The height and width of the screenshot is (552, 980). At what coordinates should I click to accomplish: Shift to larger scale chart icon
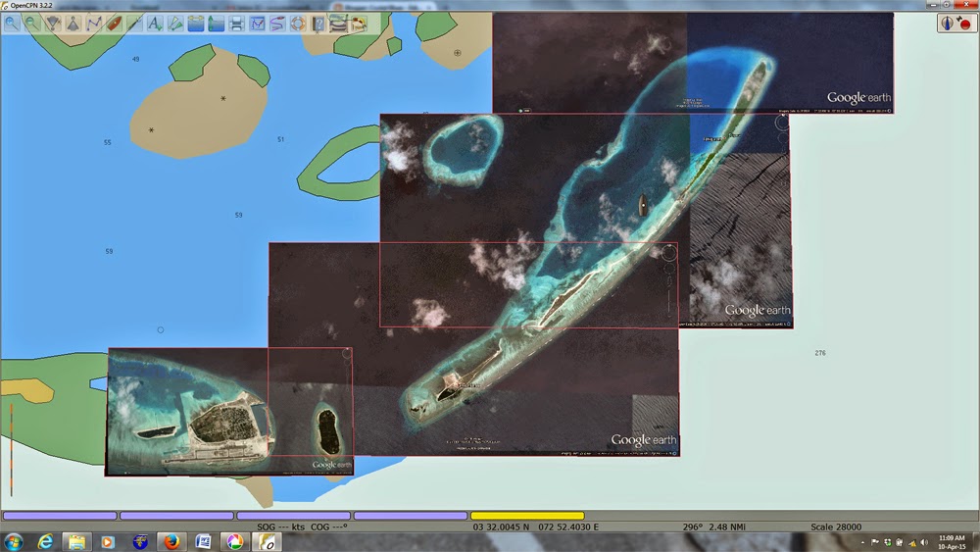(53, 24)
